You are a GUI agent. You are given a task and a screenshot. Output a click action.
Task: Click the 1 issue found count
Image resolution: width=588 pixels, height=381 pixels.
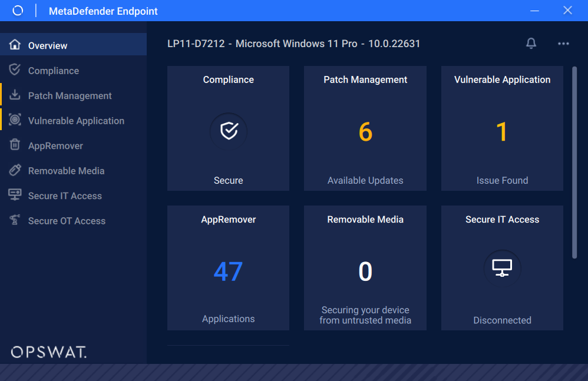pyautogui.click(x=502, y=132)
